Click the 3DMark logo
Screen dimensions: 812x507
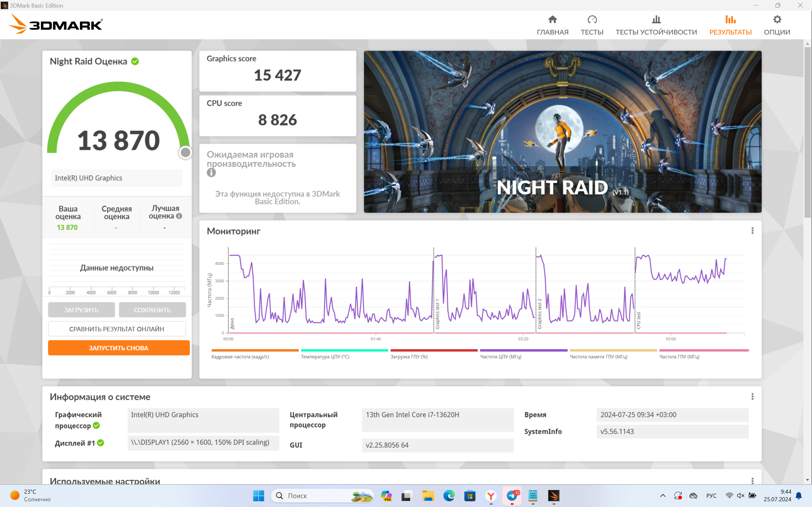click(x=56, y=24)
